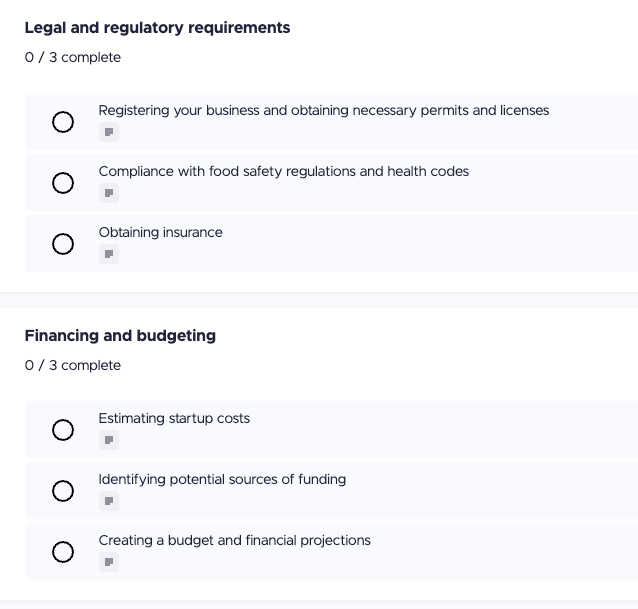The height and width of the screenshot is (609, 638).
Task: Complete the Obtaining insurance task
Action: tap(63, 244)
